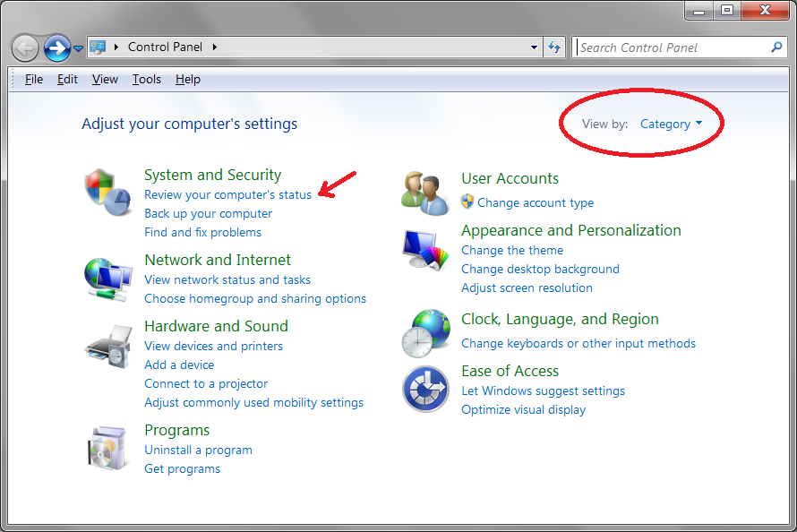
Task: Click Optimize visual display
Action: [523, 409]
